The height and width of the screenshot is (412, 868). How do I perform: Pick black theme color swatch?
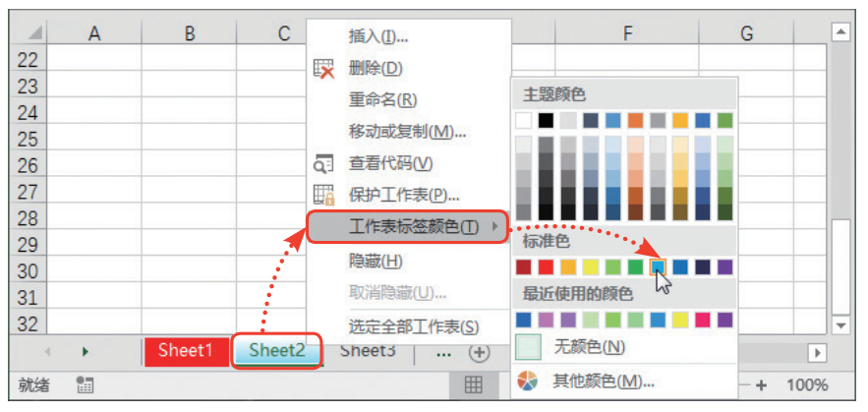pos(546,120)
